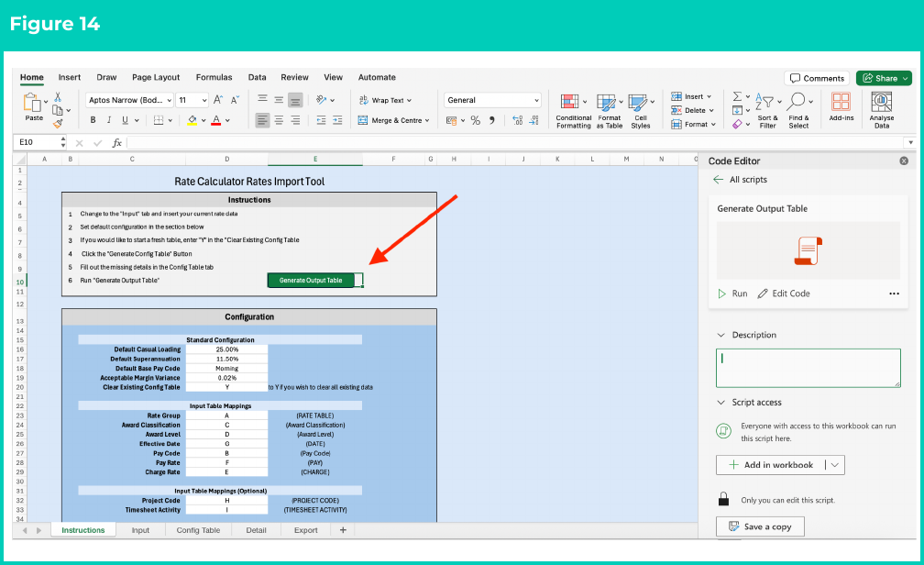Run the Generate Output Table script
Viewport: 924px width, 565px height.
(x=732, y=294)
